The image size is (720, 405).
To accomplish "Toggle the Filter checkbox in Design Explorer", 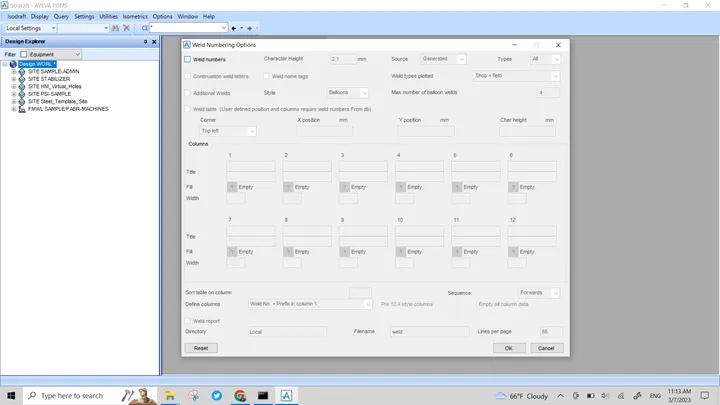I will click(x=23, y=54).
